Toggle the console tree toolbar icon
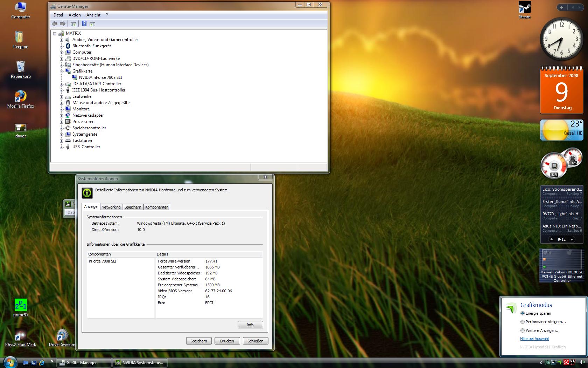 pyautogui.click(x=73, y=24)
